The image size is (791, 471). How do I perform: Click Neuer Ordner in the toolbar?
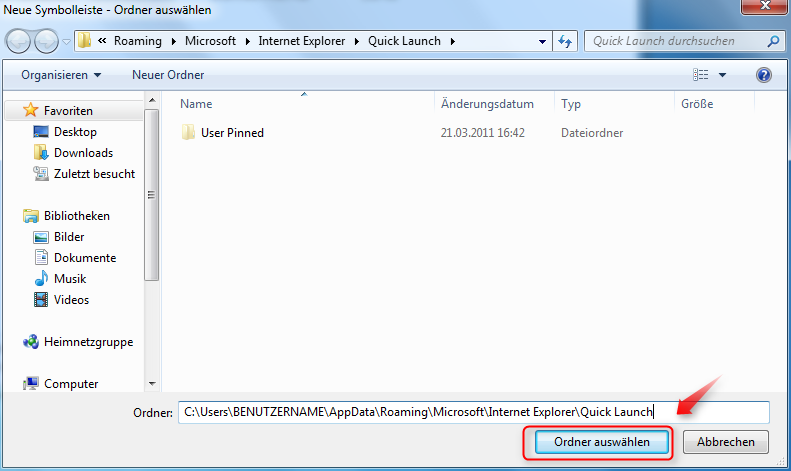pos(168,75)
